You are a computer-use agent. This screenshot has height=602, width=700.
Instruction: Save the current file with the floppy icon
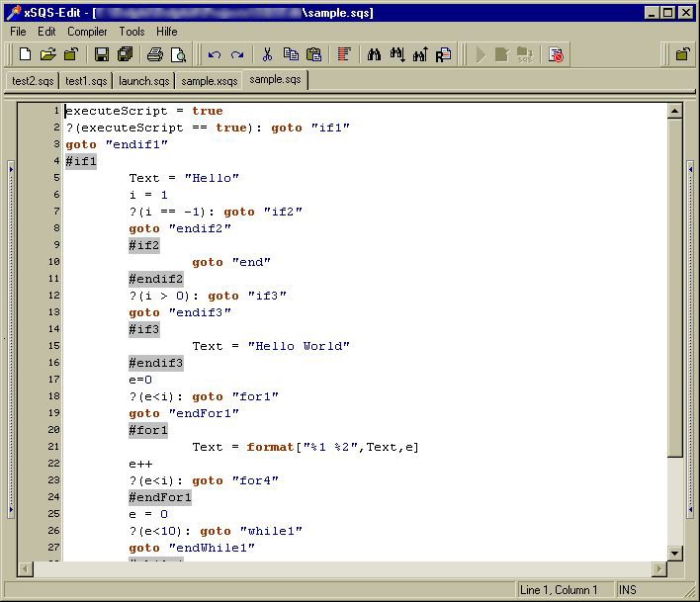point(102,54)
